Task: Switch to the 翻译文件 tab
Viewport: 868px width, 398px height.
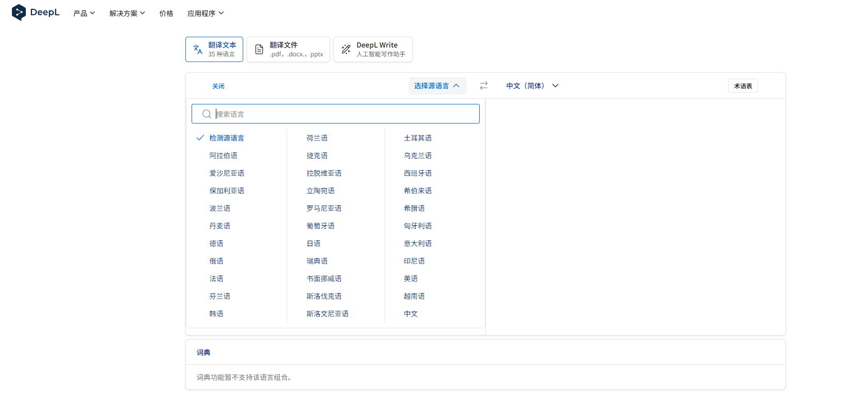Action: pos(288,49)
